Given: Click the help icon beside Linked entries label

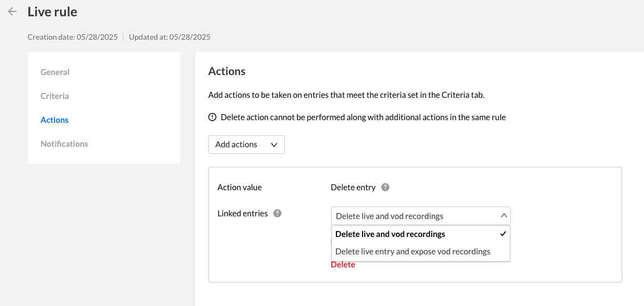Looking at the screenshot, I should (277, 214).
